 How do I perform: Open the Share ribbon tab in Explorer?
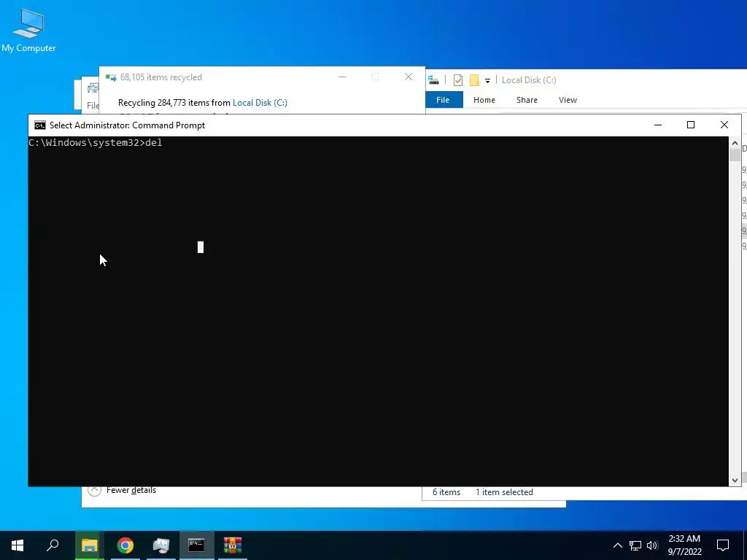[527, 100]
